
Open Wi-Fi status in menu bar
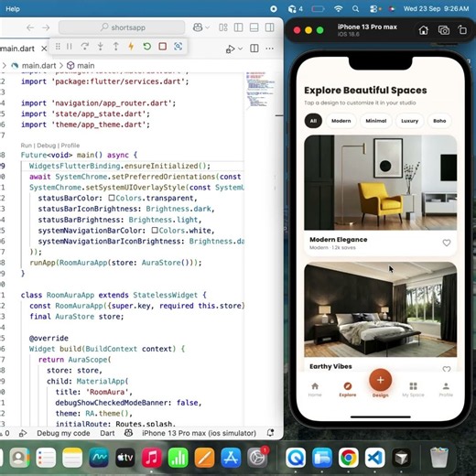338,9
